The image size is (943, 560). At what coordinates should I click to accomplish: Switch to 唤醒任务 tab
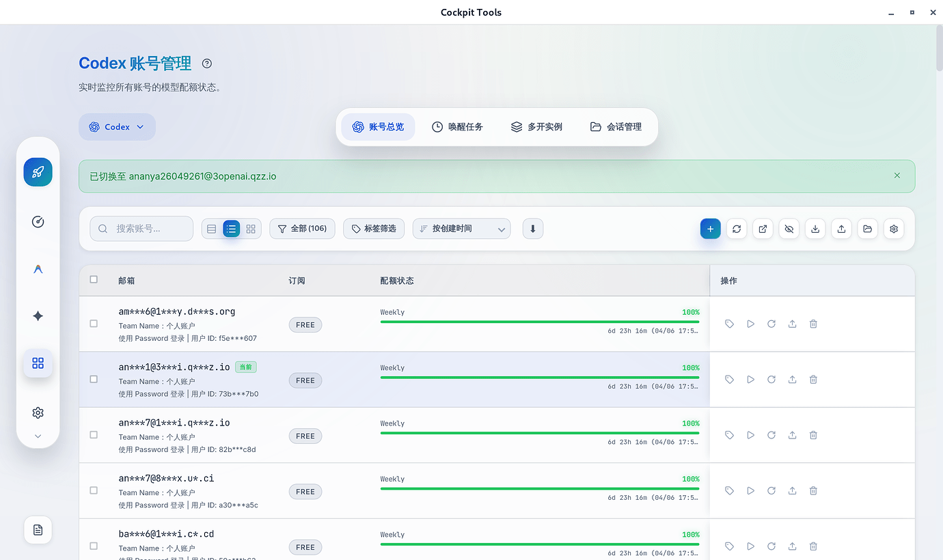457,127
